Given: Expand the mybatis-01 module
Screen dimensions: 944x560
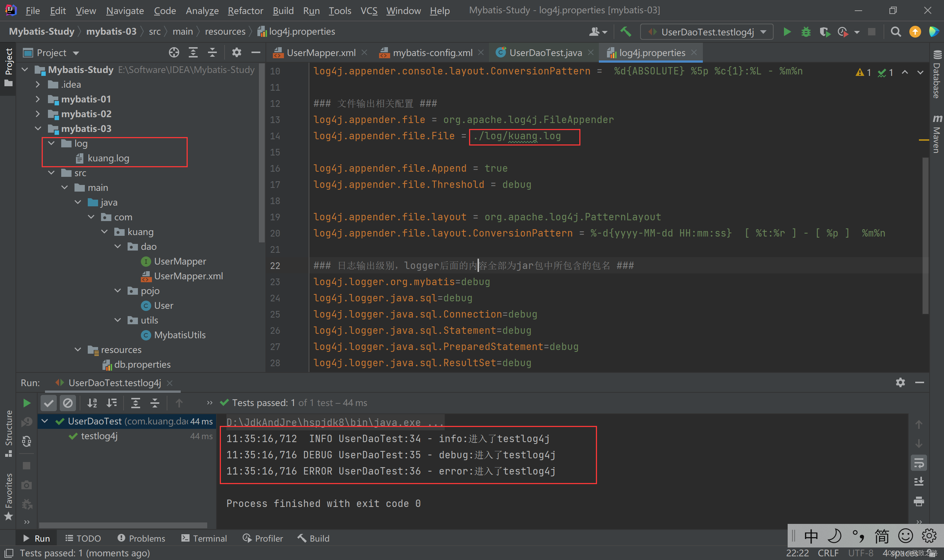Looking at the screenshot, I should 38,99.
